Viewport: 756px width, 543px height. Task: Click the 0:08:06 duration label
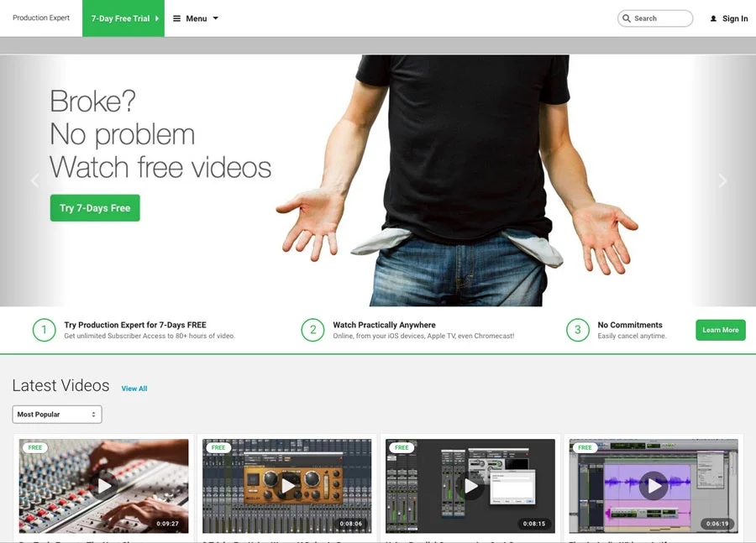point(351,524)
